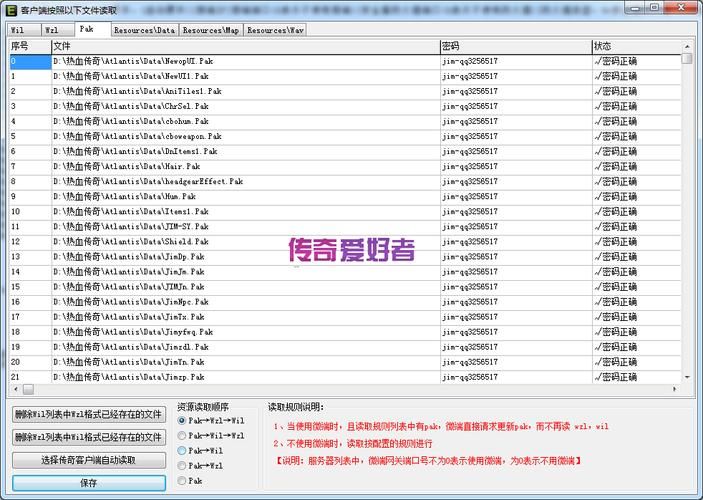Viewport: 703px width, 500px height.
Task: Click the 密码 column header
Action: click(516, 46)
